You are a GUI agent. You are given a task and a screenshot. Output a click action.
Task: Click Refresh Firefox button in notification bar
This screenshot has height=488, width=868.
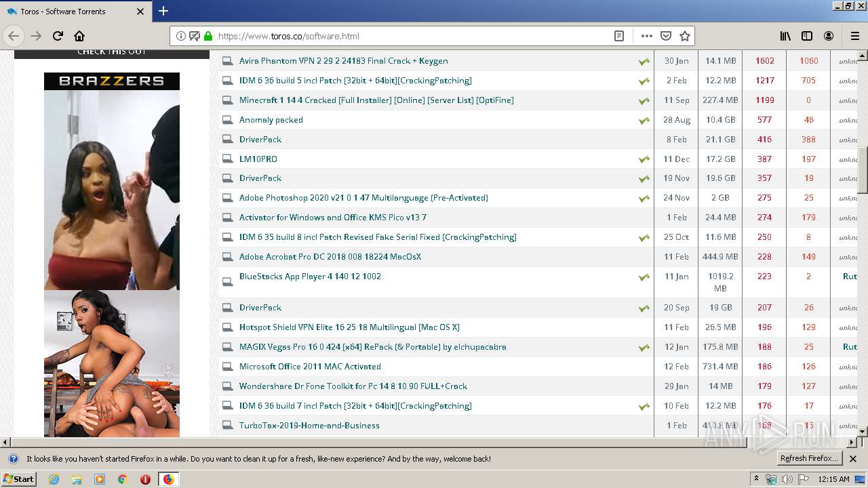(809, 458)
